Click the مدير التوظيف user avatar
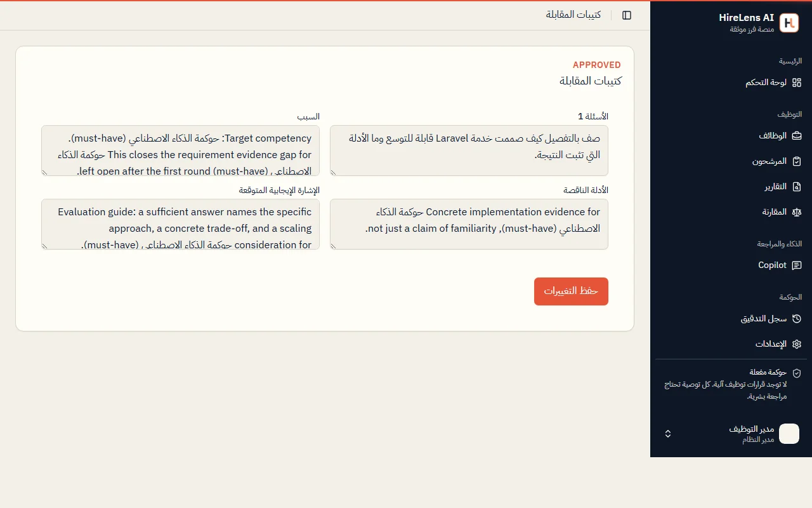The image size is (812, 508). 789,434
